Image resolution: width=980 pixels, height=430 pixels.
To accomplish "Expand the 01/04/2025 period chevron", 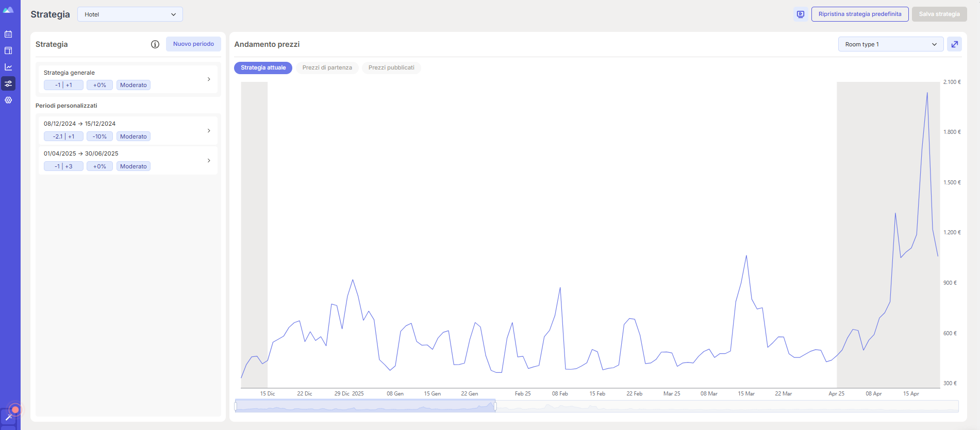I will tap(209, 161).
